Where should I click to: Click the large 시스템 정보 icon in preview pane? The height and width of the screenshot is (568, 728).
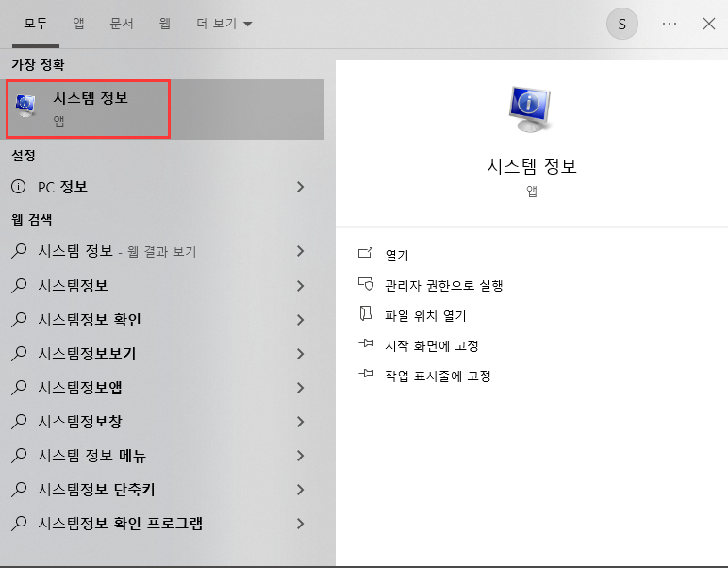(x=530, y=109)
